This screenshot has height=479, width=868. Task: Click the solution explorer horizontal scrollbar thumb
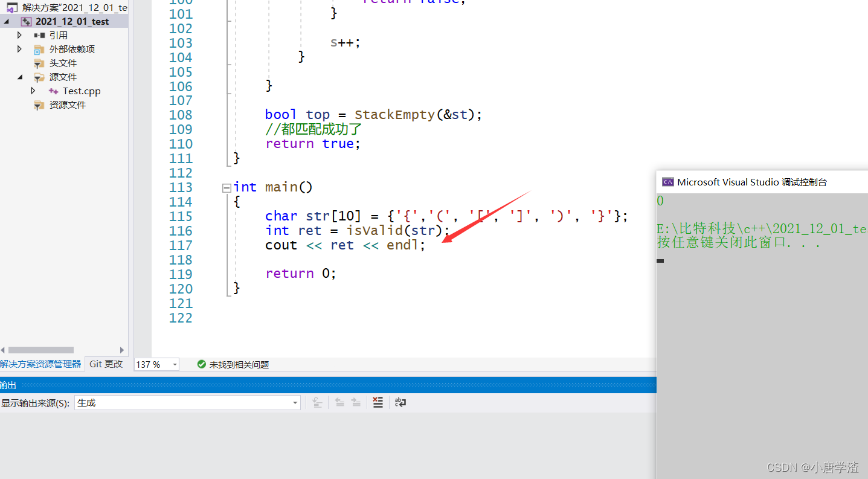[40, 350]
